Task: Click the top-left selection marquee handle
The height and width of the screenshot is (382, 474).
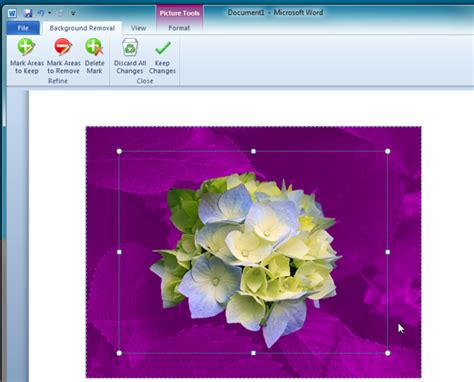Action: click(x=119, y=151)
